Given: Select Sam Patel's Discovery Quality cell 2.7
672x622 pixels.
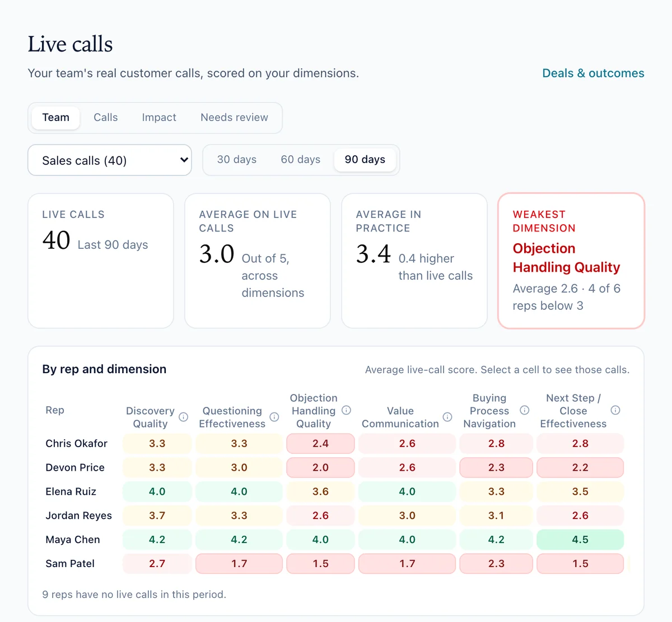Looking at the screenshot, I should point(157,564).
